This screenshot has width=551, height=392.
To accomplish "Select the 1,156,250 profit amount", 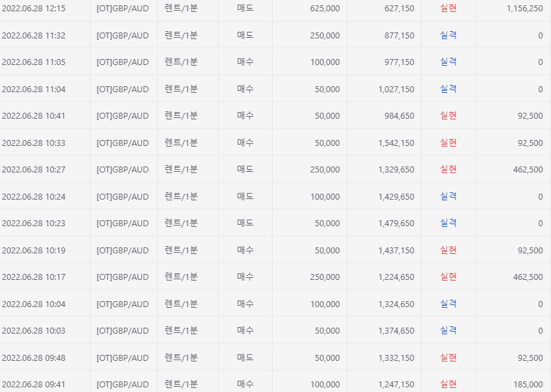I will (524, 9).
